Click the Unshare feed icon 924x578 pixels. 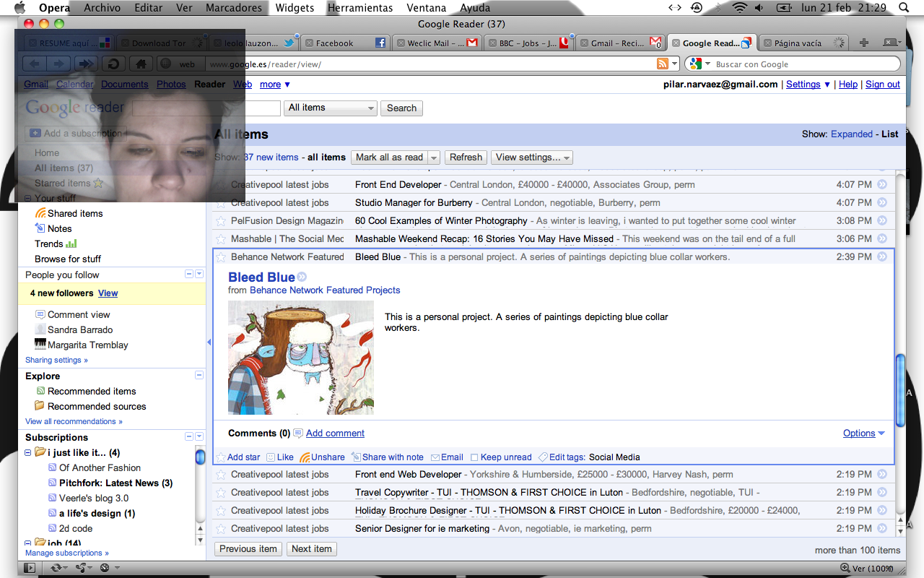click(x=305, y=457)
